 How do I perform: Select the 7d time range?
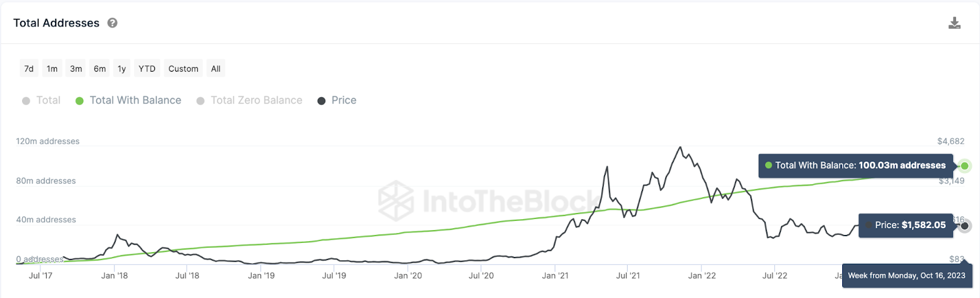tap(29, 69)
